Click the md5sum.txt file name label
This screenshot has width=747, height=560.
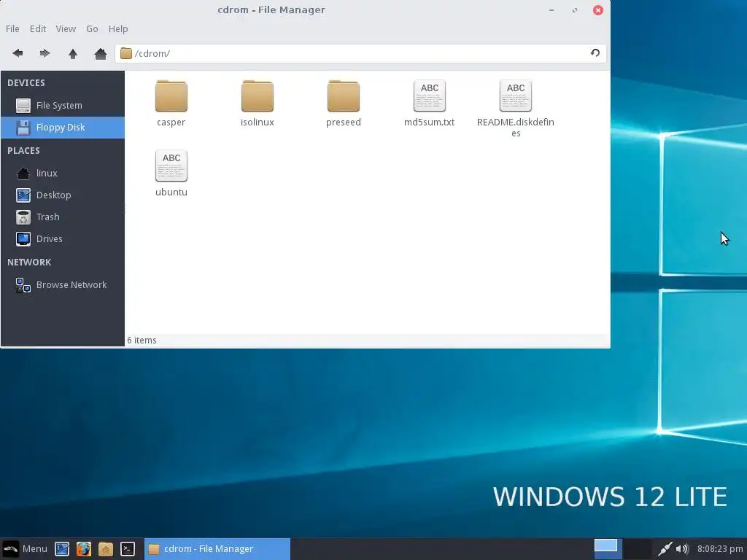429,122
